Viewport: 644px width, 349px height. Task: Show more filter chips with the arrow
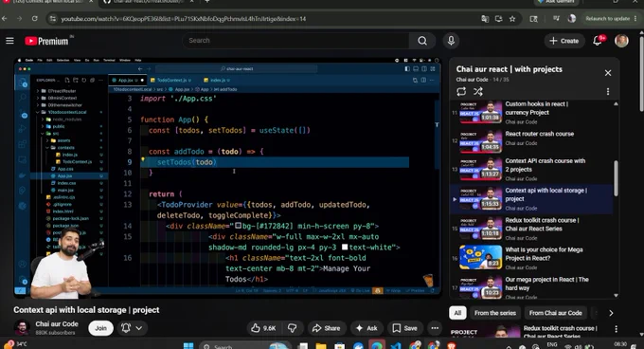(611, 313)
